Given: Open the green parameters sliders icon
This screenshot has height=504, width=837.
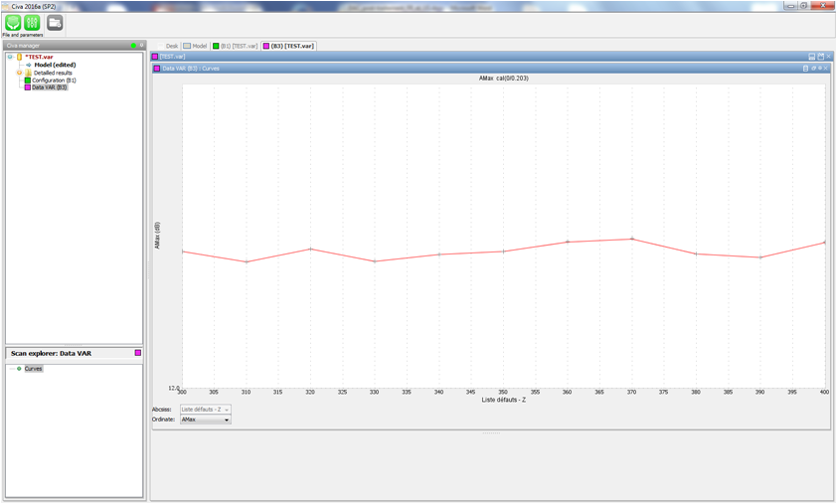Looking at the screenshot, I should 32,23.
